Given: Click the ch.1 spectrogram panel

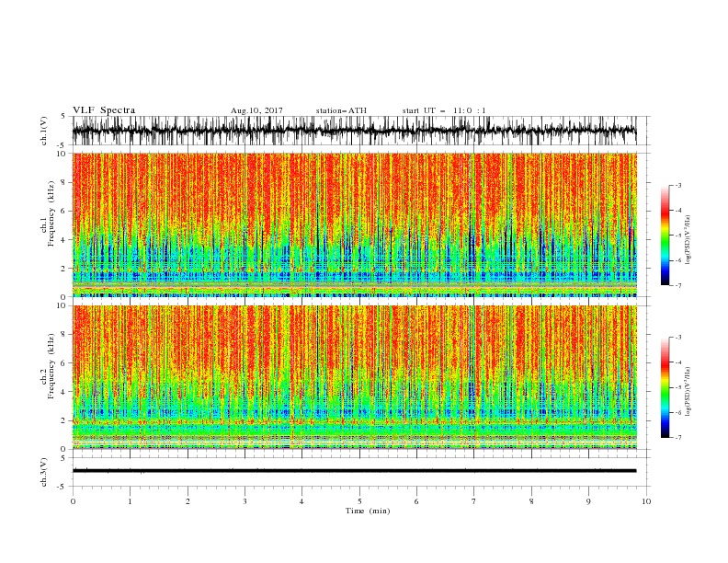Looking at the screenshot, I should pos(355,224).
